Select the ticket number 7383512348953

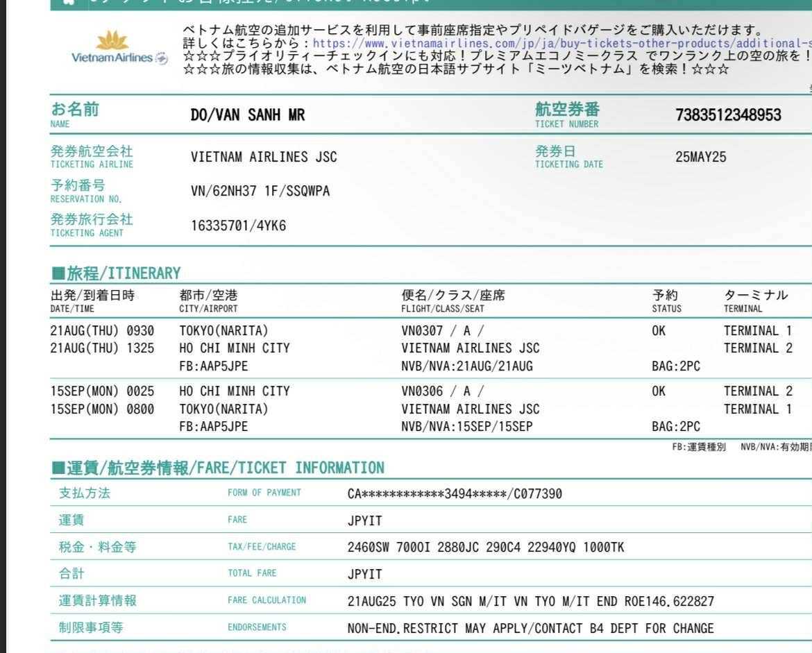728,115
